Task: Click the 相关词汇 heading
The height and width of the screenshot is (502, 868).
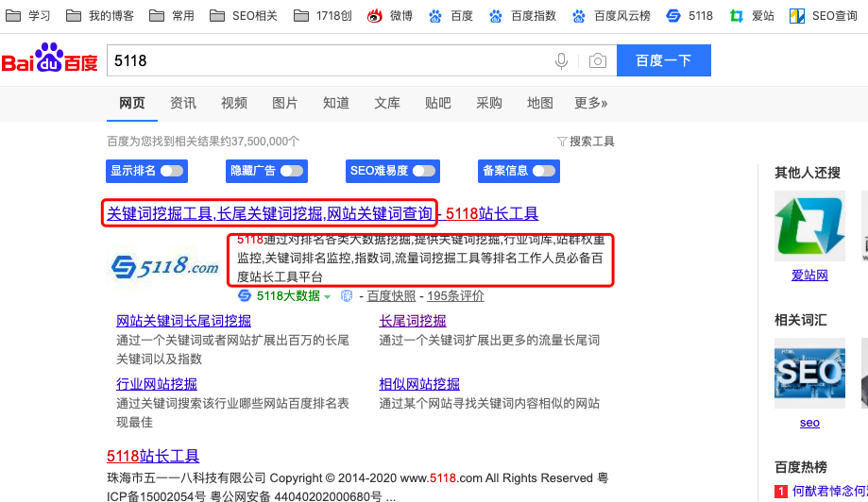Action: click(x=800, y=320)
